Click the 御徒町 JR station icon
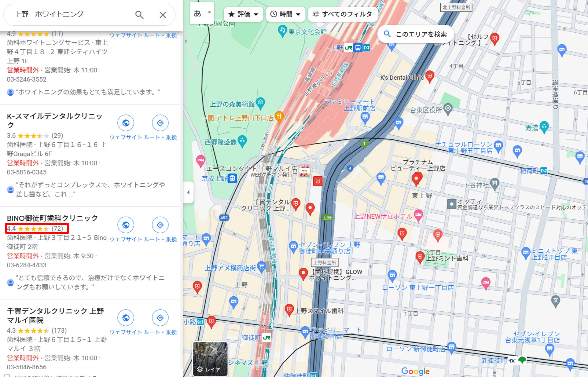Screen dimensions: 588x377 [266, 338]
